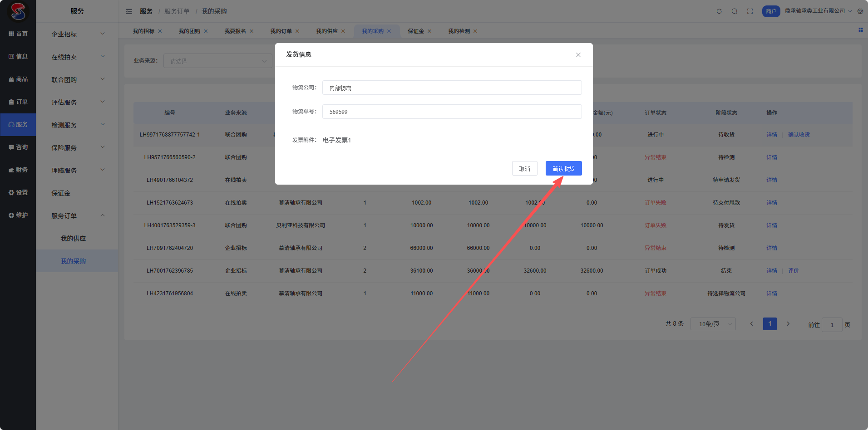Toggle fullscreen mode icon
This screenshot has height=430, width=868.
750,11
